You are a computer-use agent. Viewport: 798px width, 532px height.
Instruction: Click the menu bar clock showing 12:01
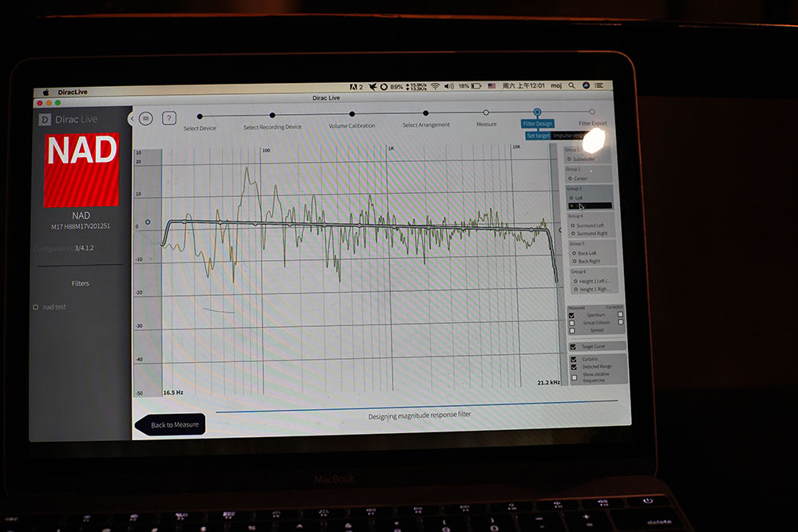523,85
